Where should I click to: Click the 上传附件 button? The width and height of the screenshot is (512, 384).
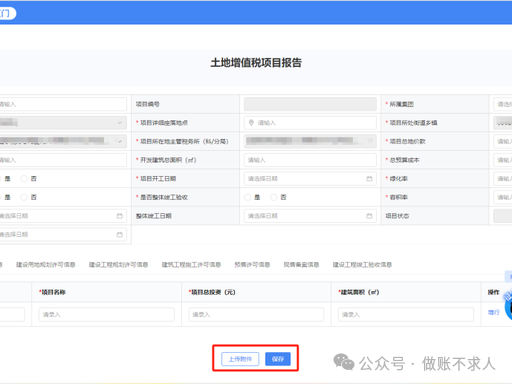(240, 359)
